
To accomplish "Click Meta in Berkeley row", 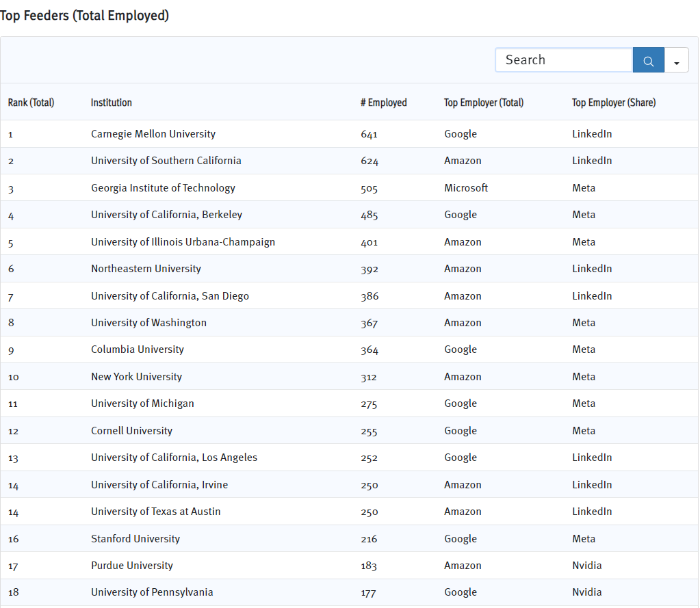I will pyautogui.click(x=584, y=215).
